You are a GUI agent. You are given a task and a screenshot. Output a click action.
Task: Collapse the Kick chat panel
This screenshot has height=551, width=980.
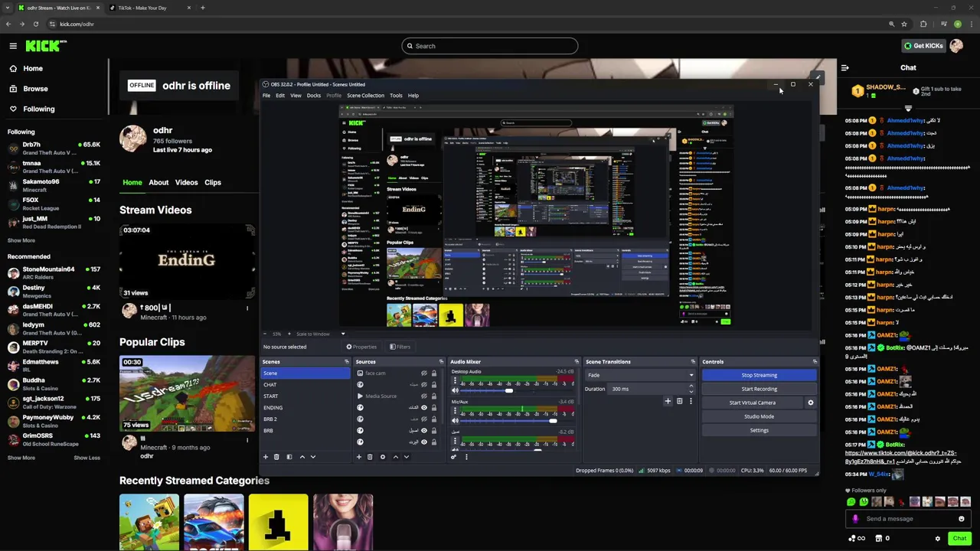tap(845, 67)
